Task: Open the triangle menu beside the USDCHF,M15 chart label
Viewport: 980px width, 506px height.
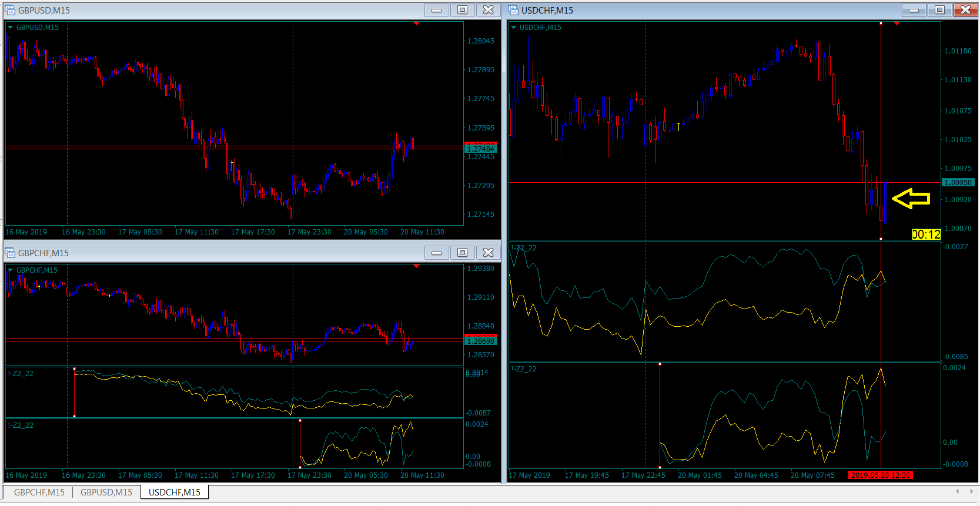Action: (x=513, y=28)
